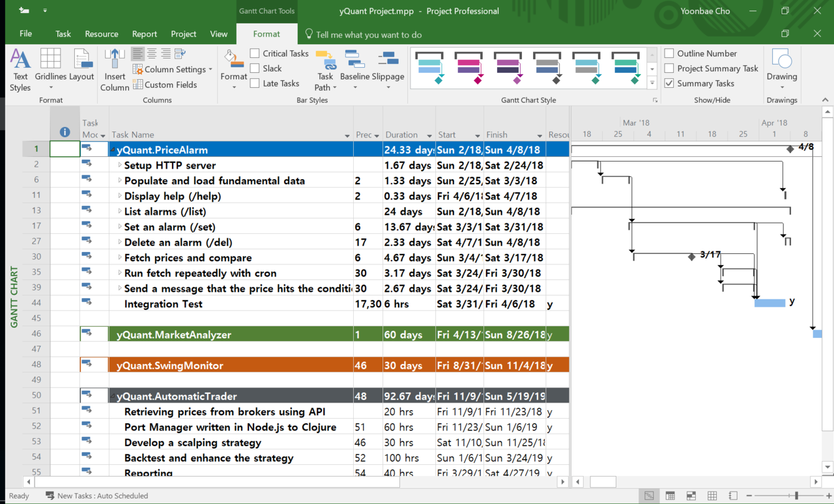Open the File menu

25,34
